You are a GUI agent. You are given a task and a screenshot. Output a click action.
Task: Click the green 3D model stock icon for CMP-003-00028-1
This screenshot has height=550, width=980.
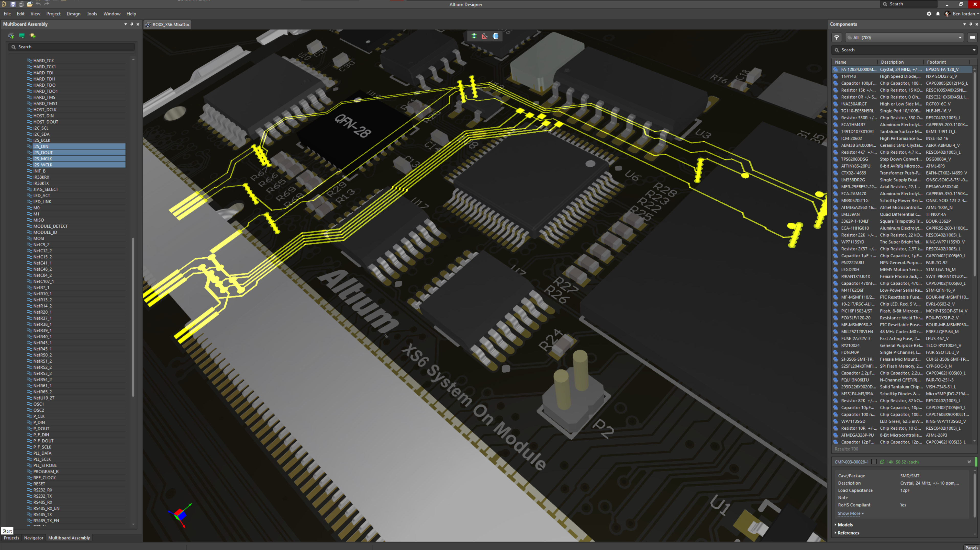click(x=882, y=462)
